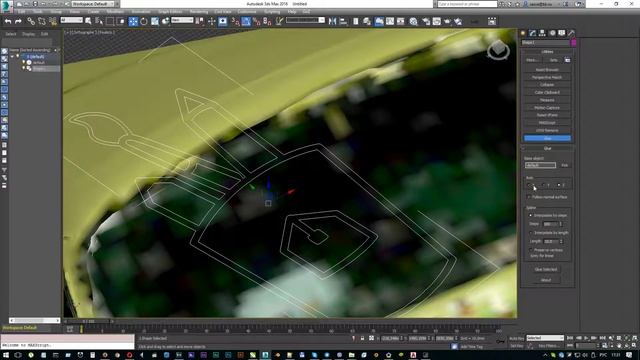The width and height of the screenshot is (640, 360).
Task: Select the Z axis radio button
Action: (560, 185)
